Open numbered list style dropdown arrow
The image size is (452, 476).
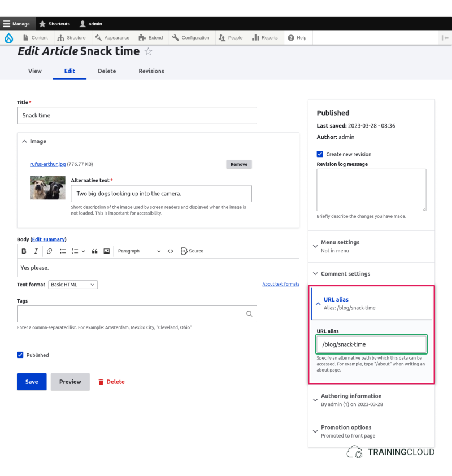tap(83, 251)
